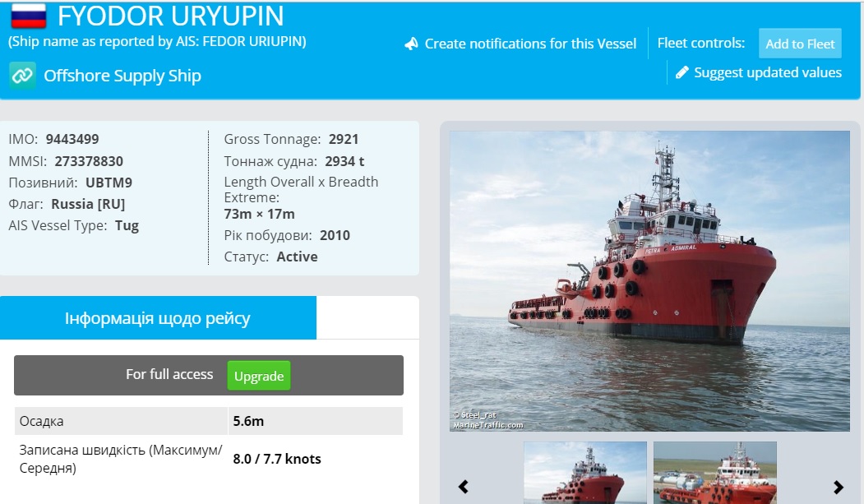Image resolution: width=864 pixels, height=504 pixels.
Task: Select the Інформація щодо рейсу tab
Action: tap(158, 318)
